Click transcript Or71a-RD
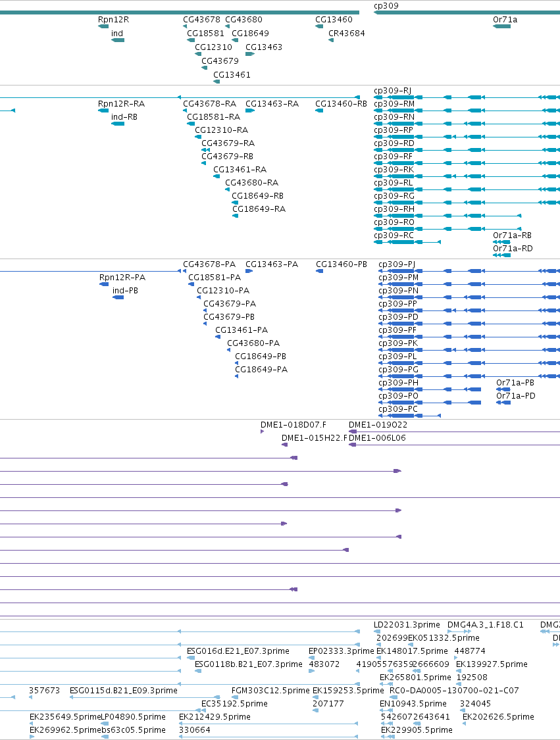This screenshot has height=740, width=560. tap(513, 249)
